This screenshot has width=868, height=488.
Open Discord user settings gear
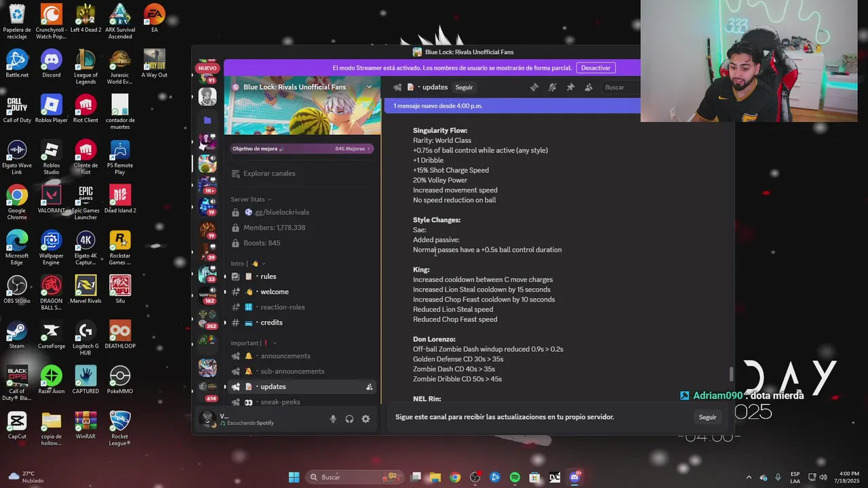(366, 419)
